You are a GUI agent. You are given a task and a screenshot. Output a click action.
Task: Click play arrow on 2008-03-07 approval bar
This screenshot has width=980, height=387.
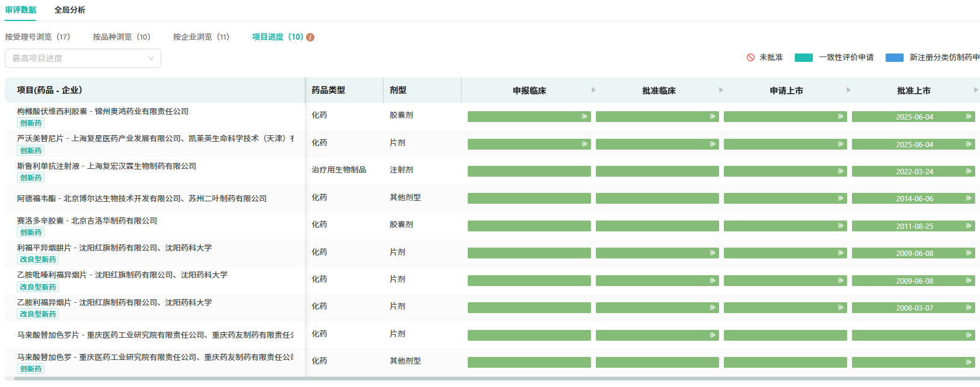coord(969,308)
